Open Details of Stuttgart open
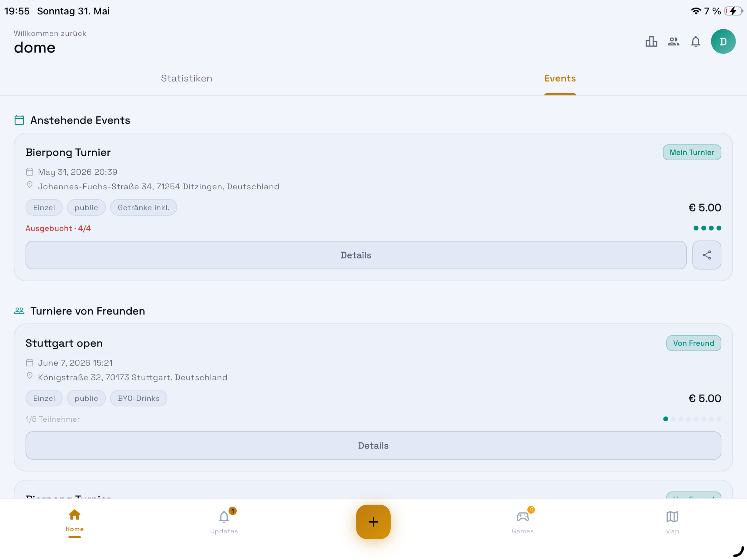The height and width of the screenshot is (560, 747). tap(373, 446)
